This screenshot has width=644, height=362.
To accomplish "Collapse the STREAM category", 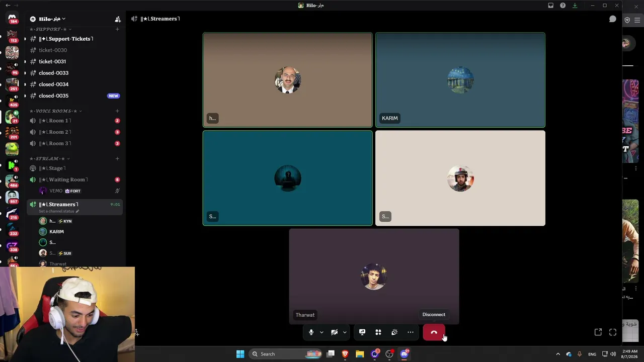I will [50, 159].
